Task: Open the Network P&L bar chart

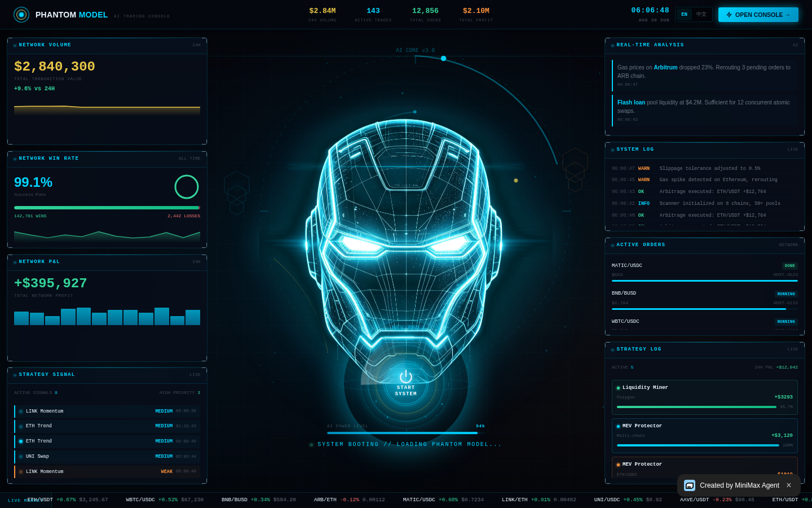Action: click(x=107, y=316)
